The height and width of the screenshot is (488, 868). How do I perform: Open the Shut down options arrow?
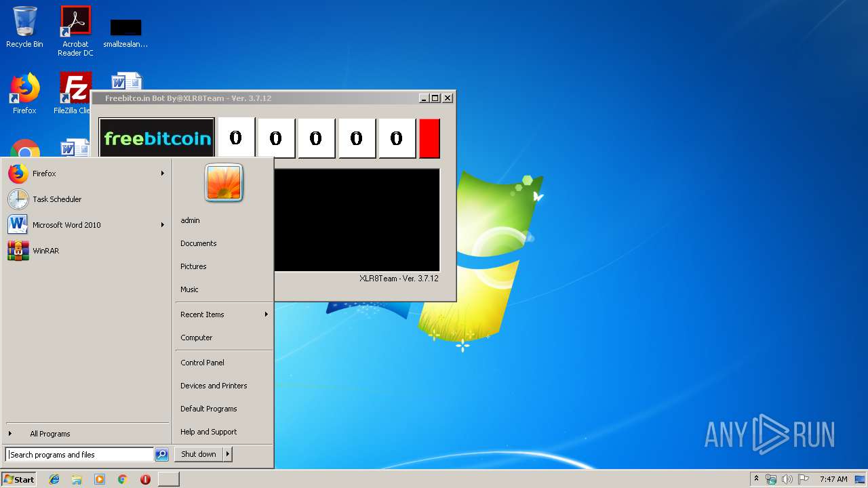tap(228, 454)
